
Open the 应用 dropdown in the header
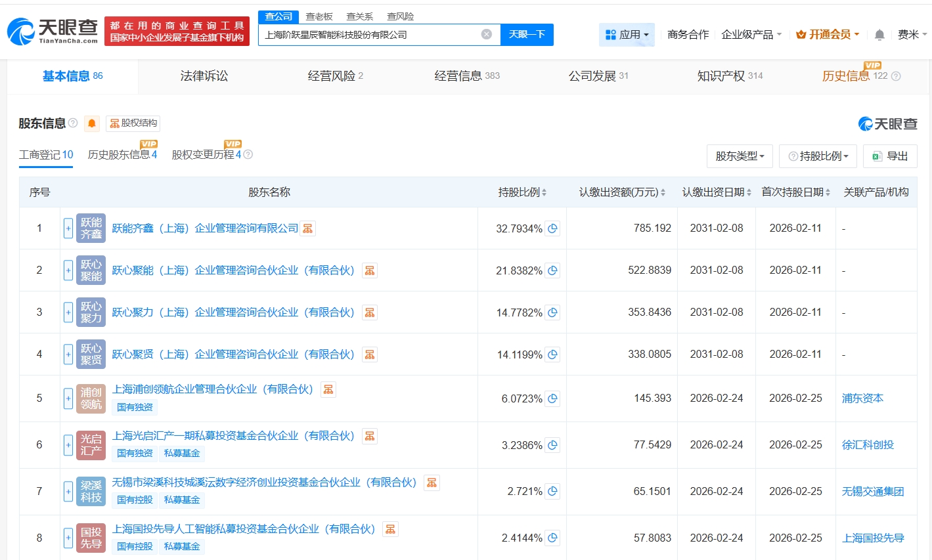[627, 35]
